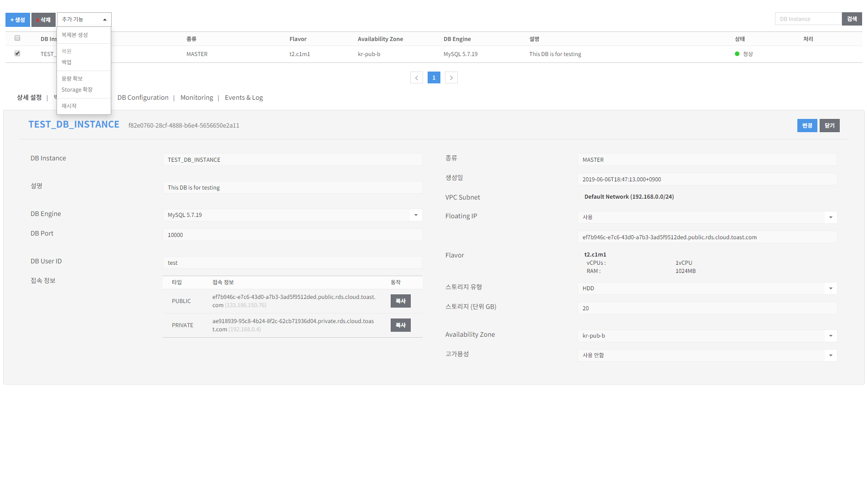Select 재시작 in the dropdown menu

click(x=69, y=106)
